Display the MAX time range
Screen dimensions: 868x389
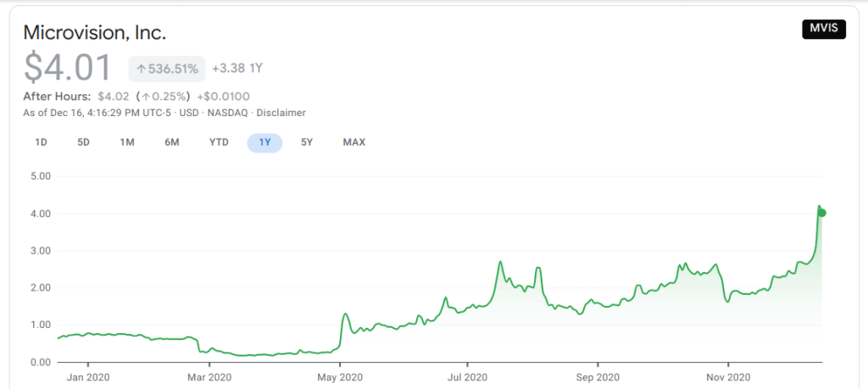click(x=353, y=142)
